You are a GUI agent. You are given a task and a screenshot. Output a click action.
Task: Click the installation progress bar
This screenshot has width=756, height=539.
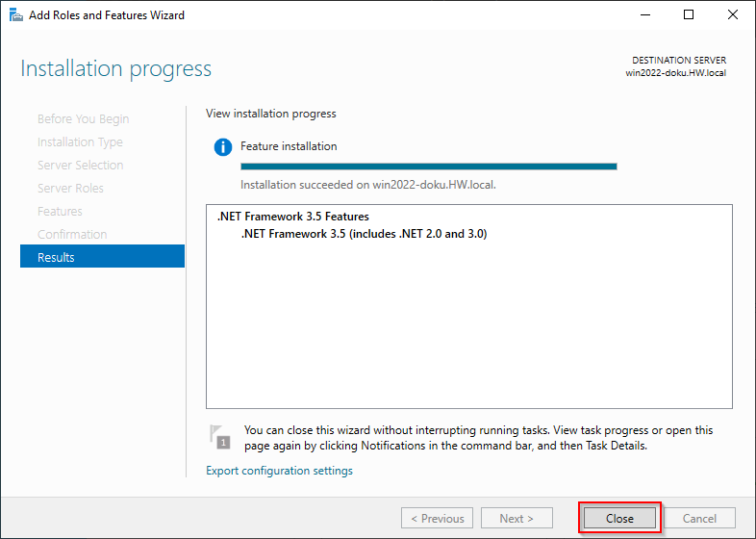pyautogui.click(x=429, y=167)
